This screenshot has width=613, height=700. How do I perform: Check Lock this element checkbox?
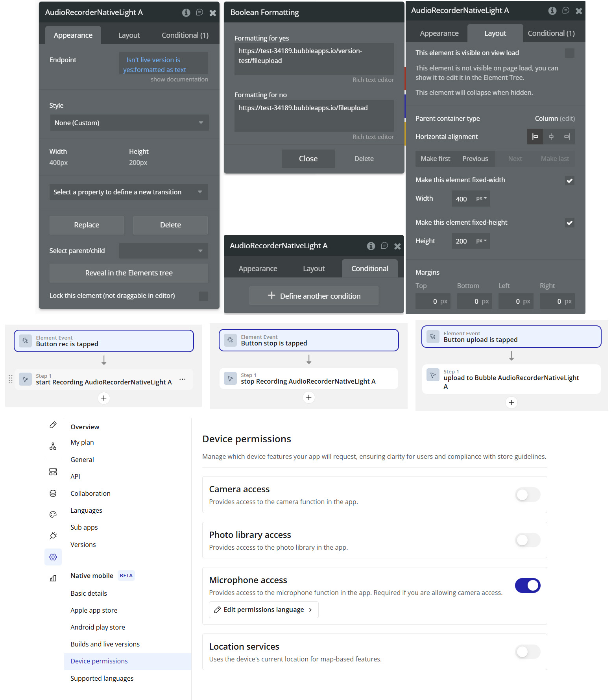click(x=203, y=296)
